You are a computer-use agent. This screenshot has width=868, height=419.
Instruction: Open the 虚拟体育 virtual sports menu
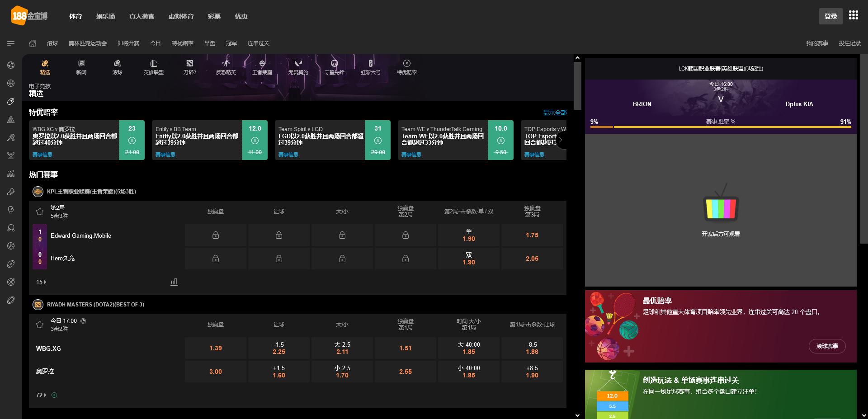(x=181, y=16)
